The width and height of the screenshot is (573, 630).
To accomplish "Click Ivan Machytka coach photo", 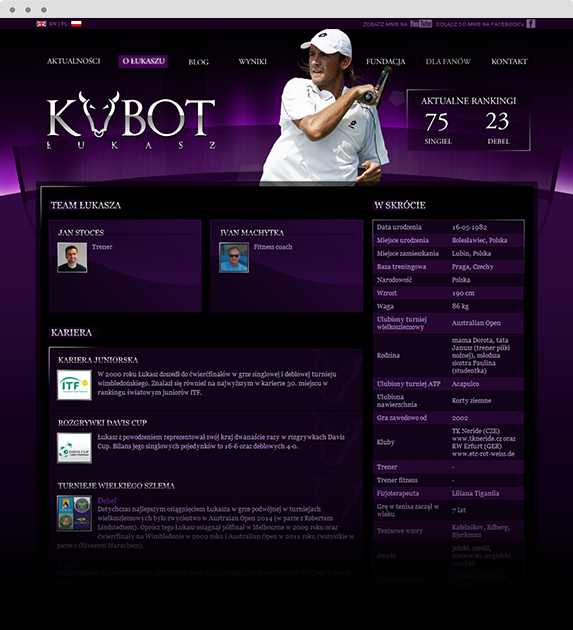I will [x=234, y=258].
